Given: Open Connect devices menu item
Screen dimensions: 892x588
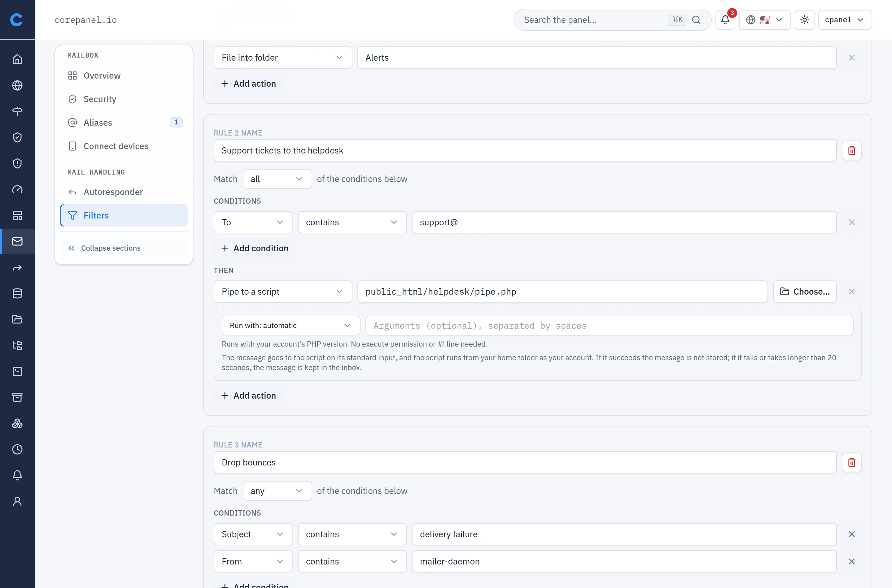Looking at the screenshot, I should (x=124, y=146).
